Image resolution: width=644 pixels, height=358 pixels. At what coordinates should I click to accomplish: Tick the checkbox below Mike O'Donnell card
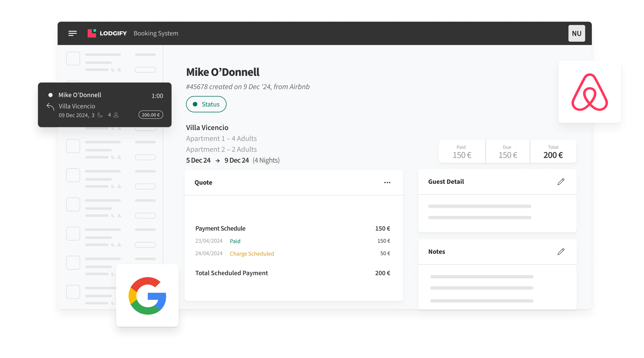[x=73, y=146]
